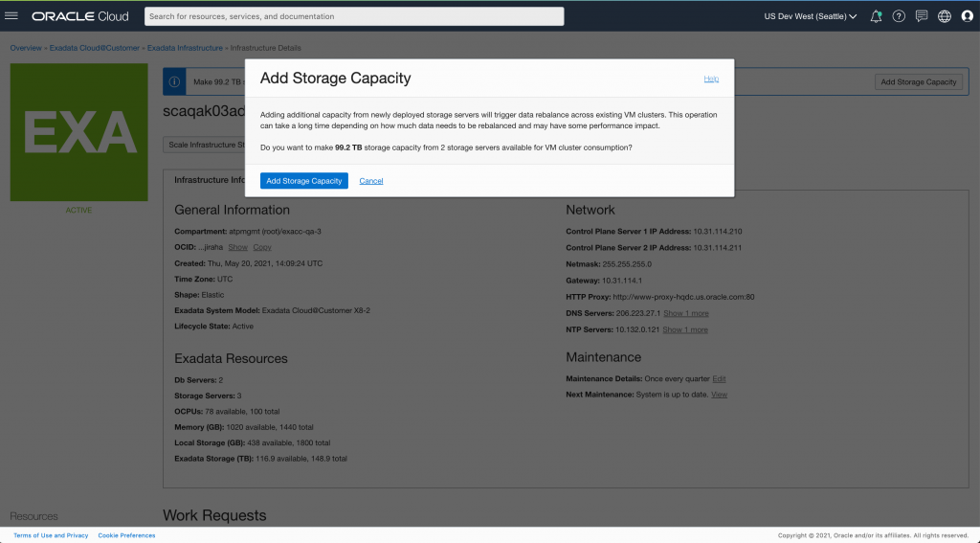Focus the resource search field
The width and height of the screenshot is (980, 543).
[354, 16]
